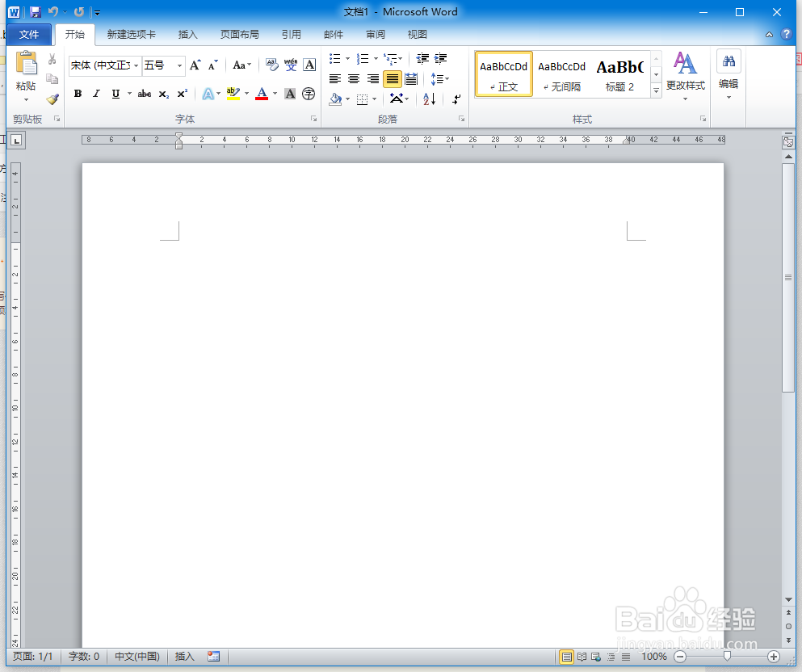Apply the 标题 2 style
Viewport: 802px width, 672px height.
[x=619, y=73]
